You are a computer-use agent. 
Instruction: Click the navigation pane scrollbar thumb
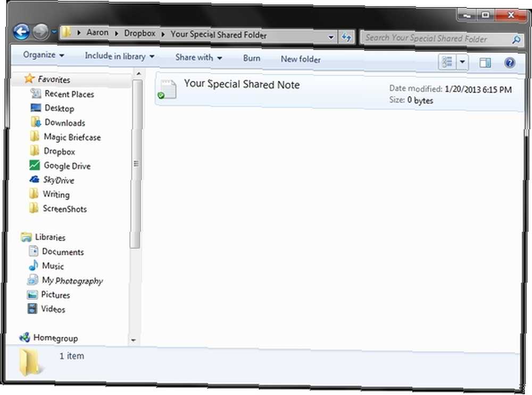tap(136, 164)
